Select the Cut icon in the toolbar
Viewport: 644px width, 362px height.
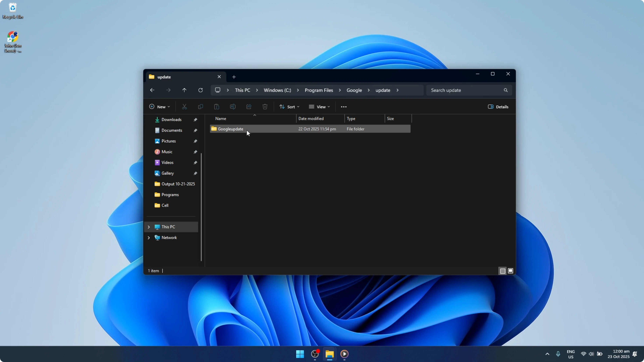[184, 107]
